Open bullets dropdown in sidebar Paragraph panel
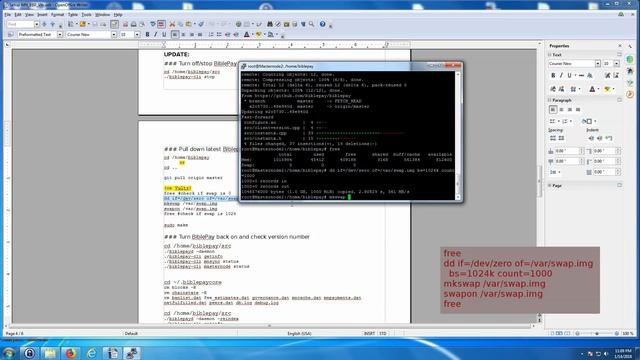This screenshot has height=360, width=640. pos(559,121)
